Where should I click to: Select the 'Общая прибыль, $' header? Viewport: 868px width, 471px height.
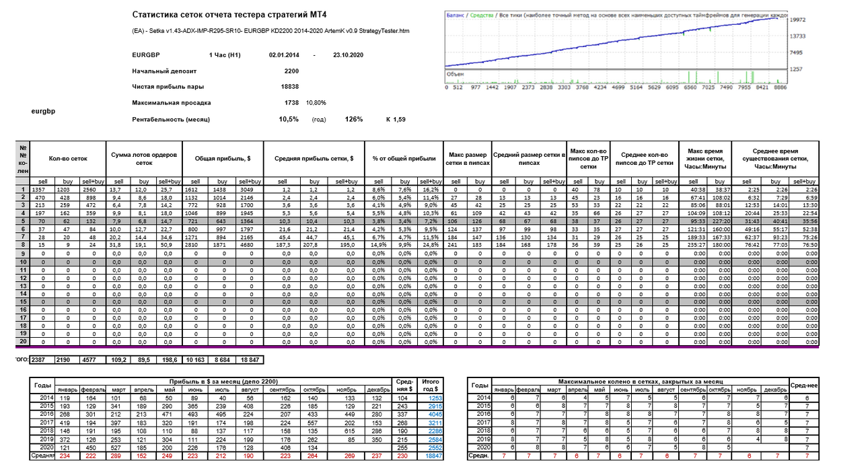(223, 159)
